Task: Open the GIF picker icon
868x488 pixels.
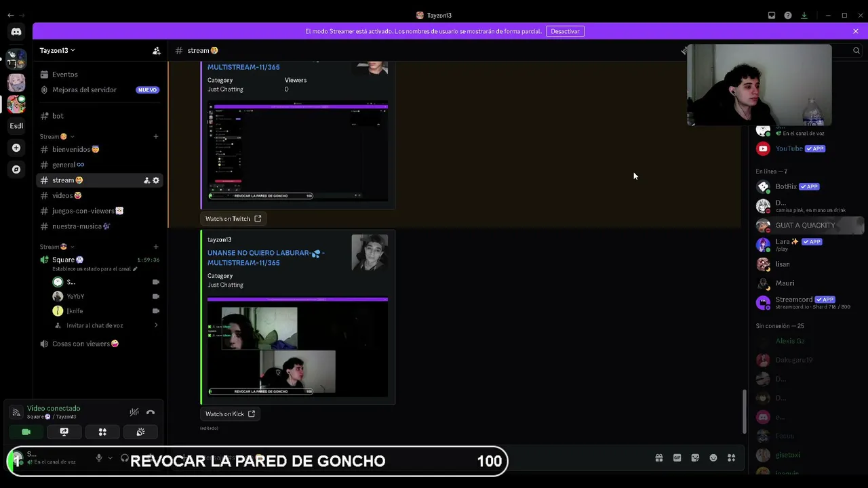Action: pyautogui.click(x=677, y=458)
